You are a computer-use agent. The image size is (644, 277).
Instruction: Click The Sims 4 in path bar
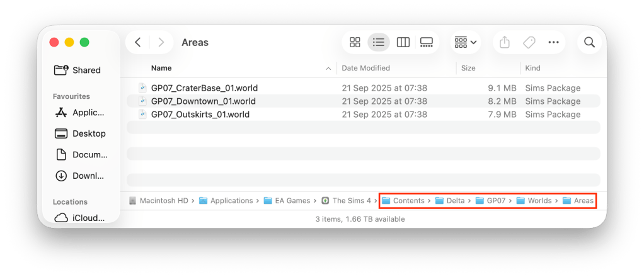click(x=347, y=201)
